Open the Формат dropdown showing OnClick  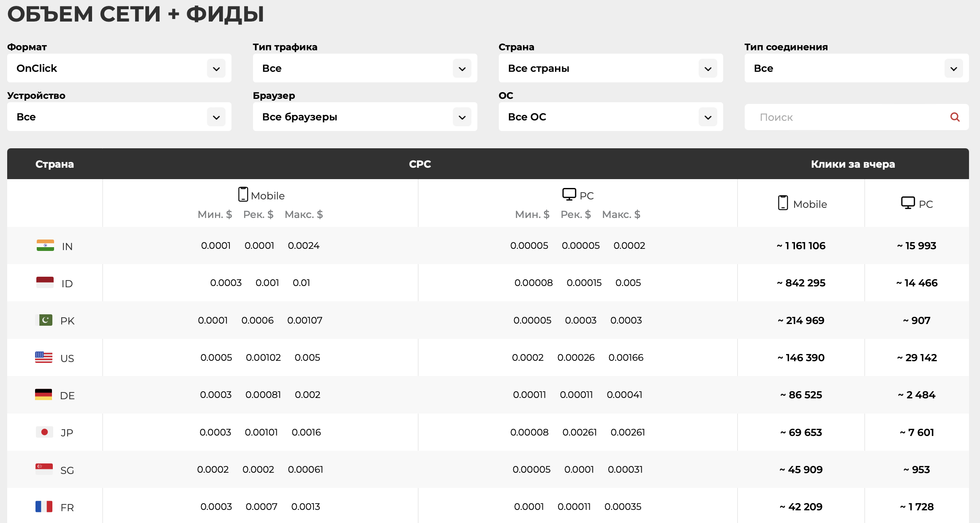[119, 68]
